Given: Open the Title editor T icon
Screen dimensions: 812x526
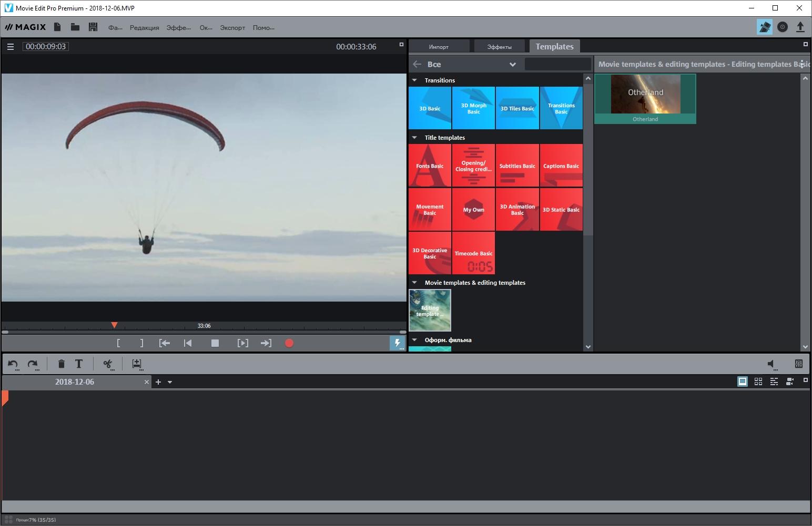Looking at the screenshot, I should click(79, 364).
